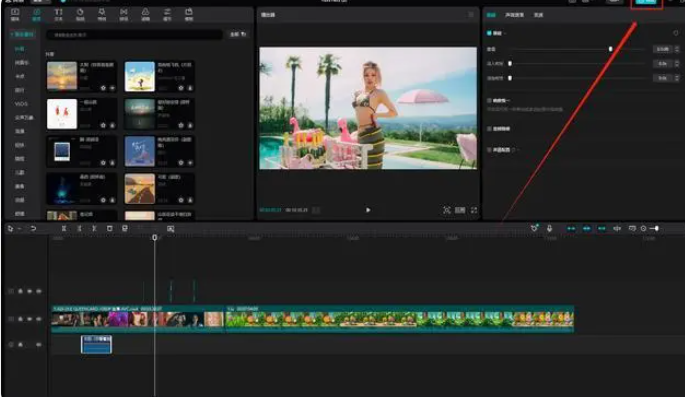Adjust the volume value stepper arrows
The width and height of the screenshot is (685, 397).
677,49
